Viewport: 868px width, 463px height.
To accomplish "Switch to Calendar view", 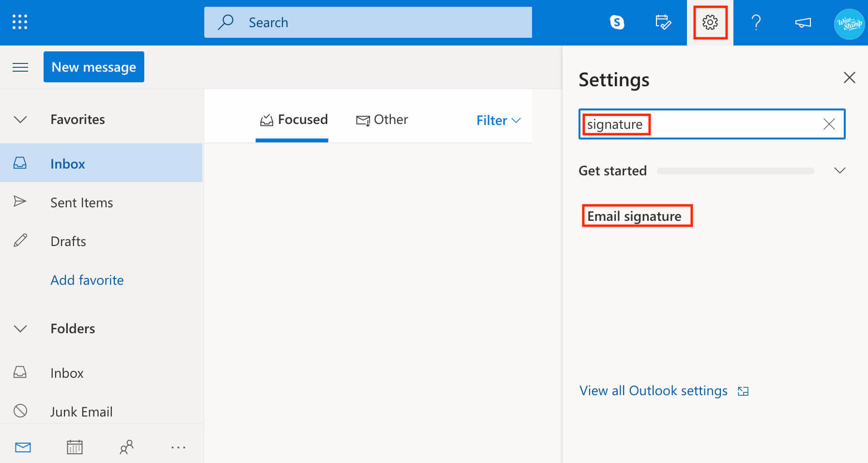I will (74, 447).
